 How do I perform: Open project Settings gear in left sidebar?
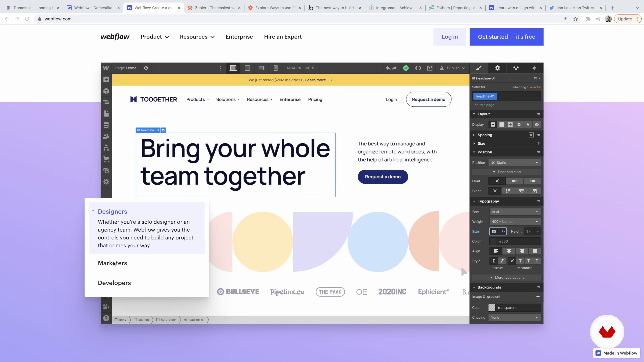[x=106, y=182]
